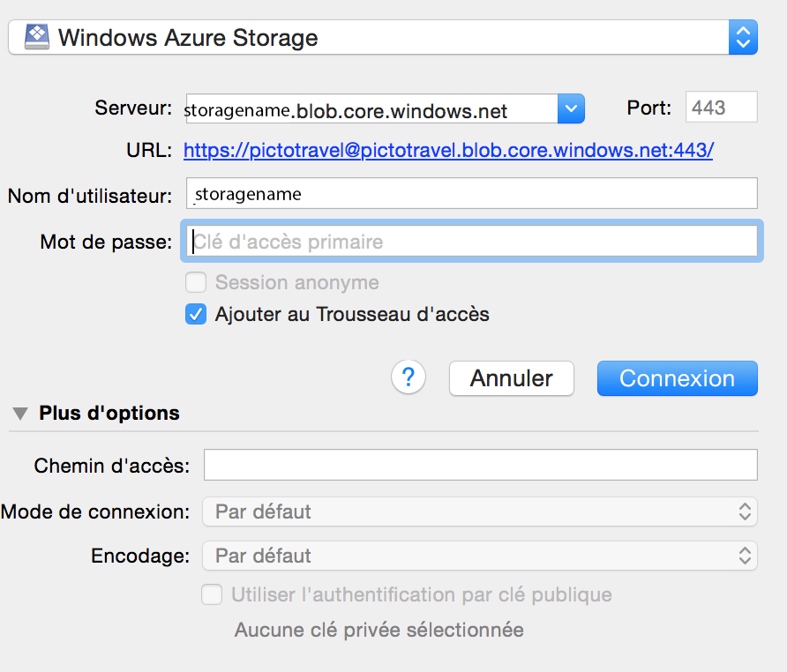
Task: Click the Plus d'options label
Action: (x=109, y=413)
